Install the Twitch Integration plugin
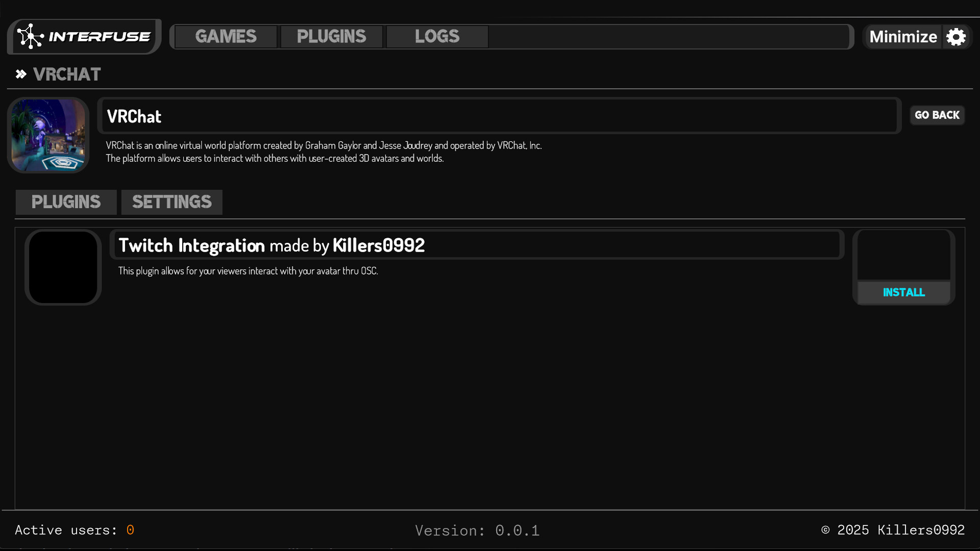 (903, 292)
